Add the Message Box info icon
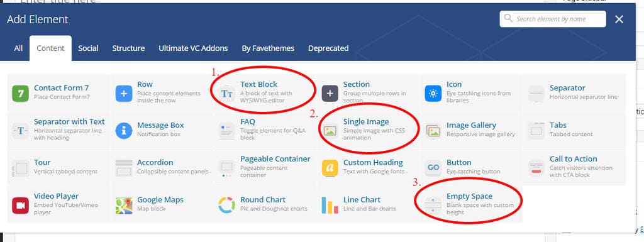 tap(124, 131)
